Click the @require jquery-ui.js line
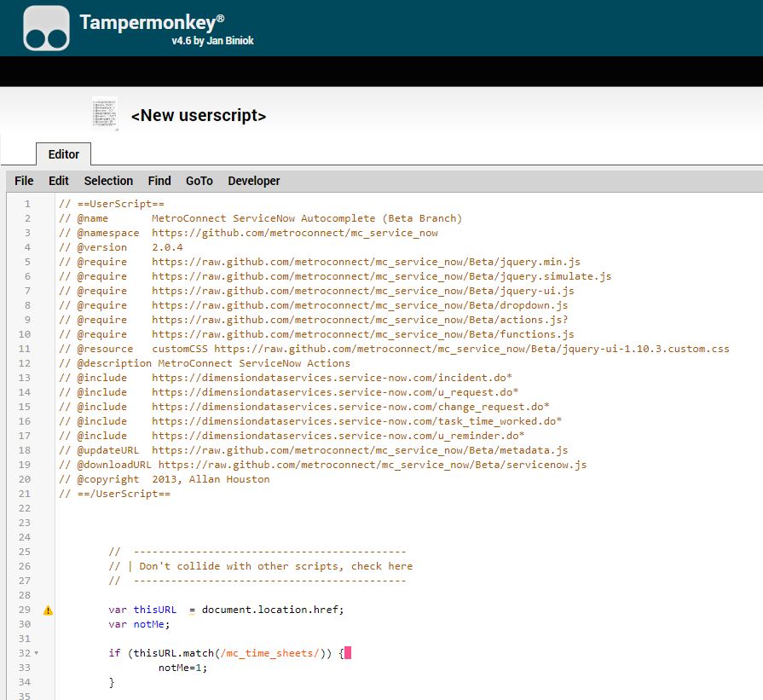The height and width of the screenshot is (700, 763). [316, 291]
